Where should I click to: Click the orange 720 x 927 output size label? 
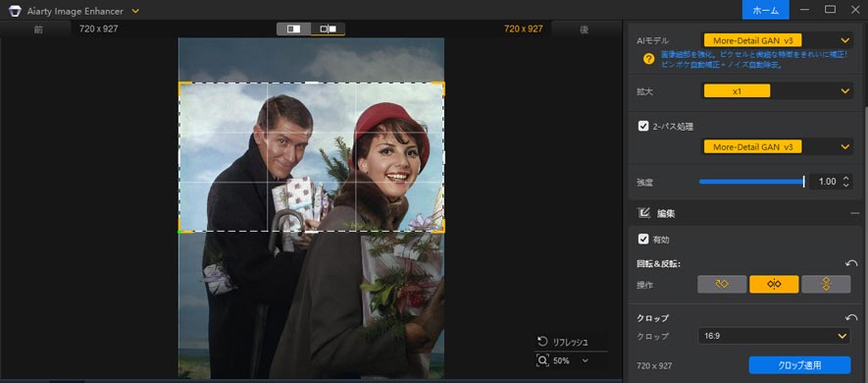pos(523,28)
